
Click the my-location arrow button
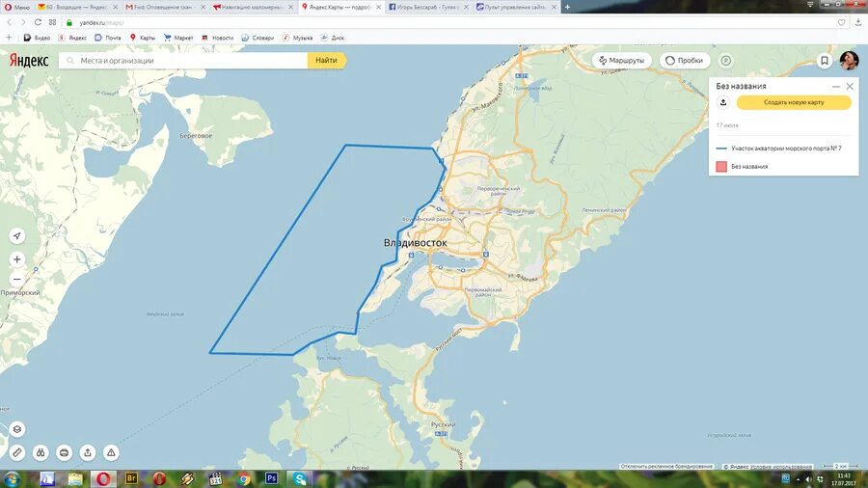coord(17,235)
